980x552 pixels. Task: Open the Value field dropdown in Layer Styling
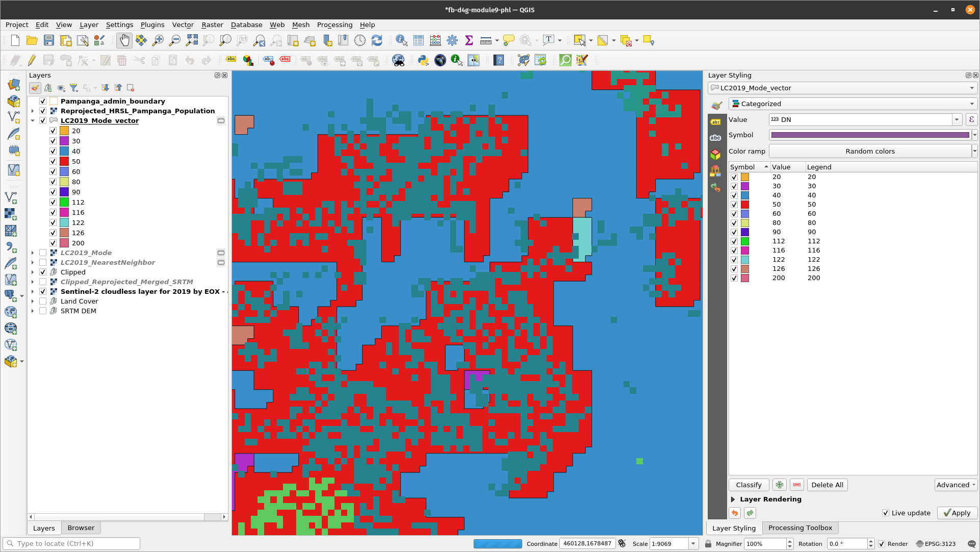tap(956, 119)
